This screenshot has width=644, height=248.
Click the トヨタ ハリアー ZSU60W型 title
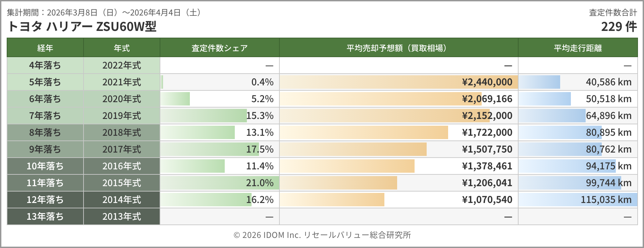pyautogui.click(x=82, y=27)
